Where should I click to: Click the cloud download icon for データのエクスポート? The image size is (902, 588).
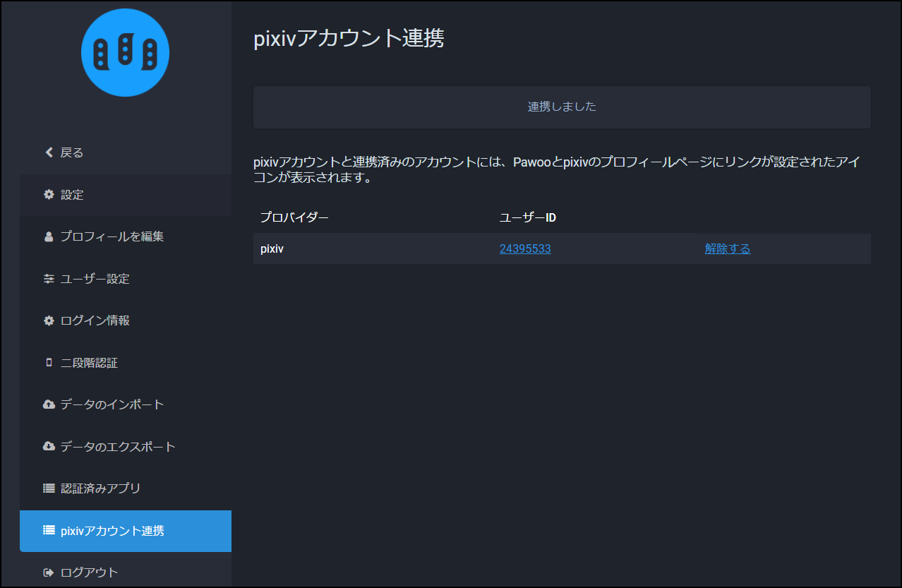point(49,447)
